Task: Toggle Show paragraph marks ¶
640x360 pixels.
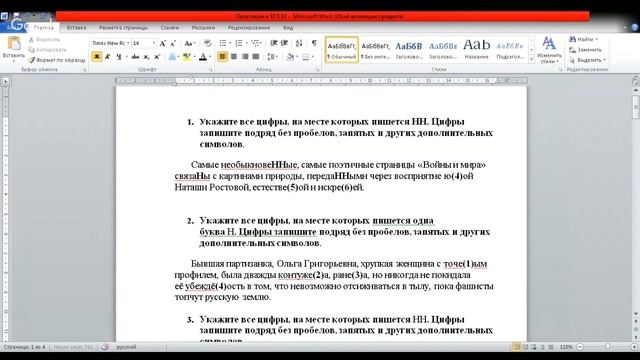Action: [x=314, y=43]
